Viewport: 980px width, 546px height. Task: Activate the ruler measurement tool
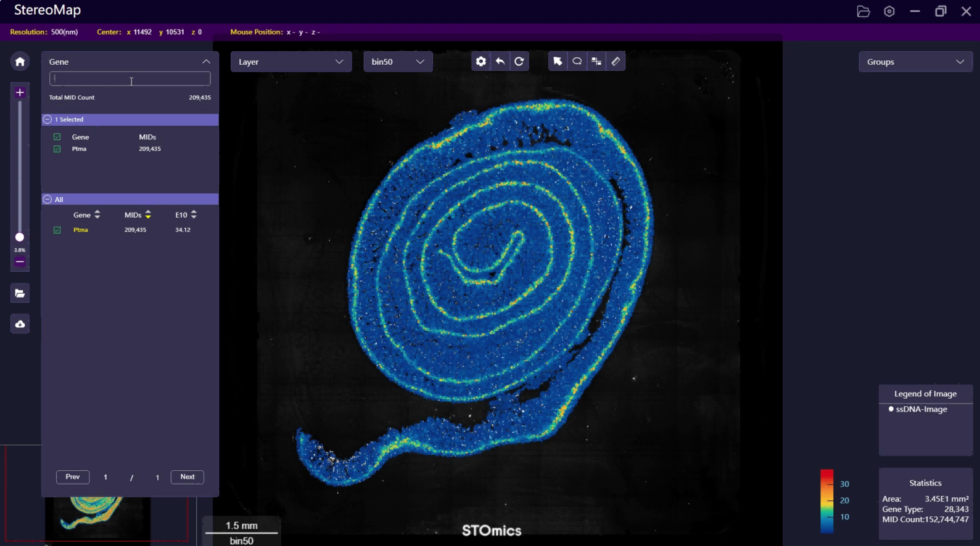pos(616,62)
